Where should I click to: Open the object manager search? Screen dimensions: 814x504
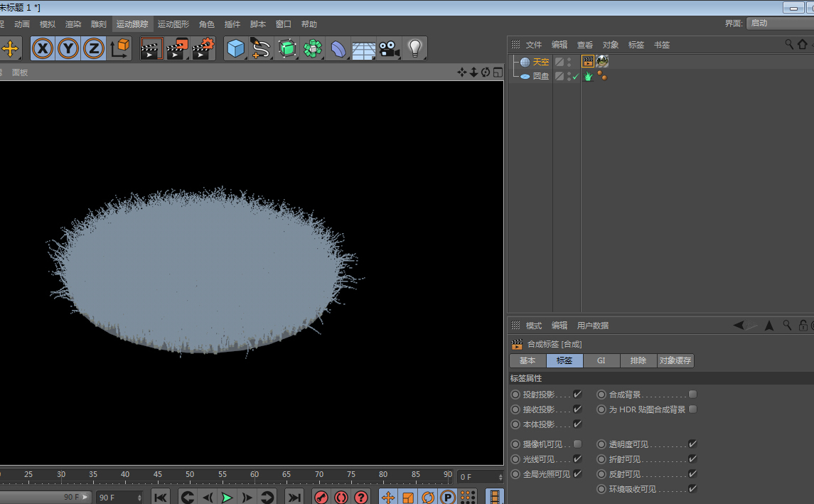(x=789, y=45)
